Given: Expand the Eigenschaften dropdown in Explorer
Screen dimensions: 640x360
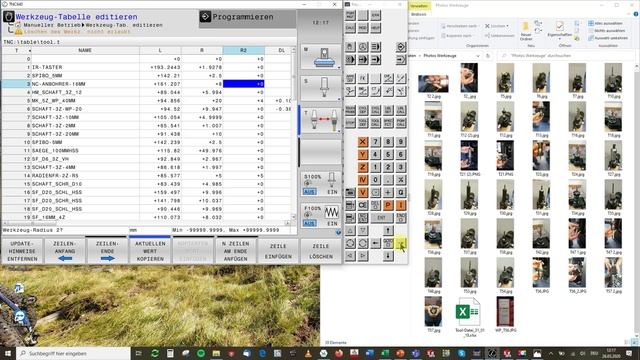Looking at the screenshot, I should [x=560, y=39].
